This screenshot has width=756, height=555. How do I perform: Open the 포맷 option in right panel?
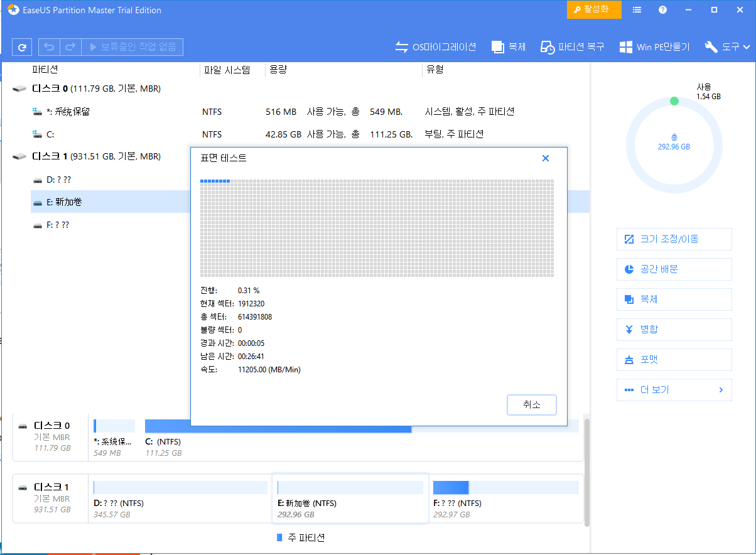674,359
